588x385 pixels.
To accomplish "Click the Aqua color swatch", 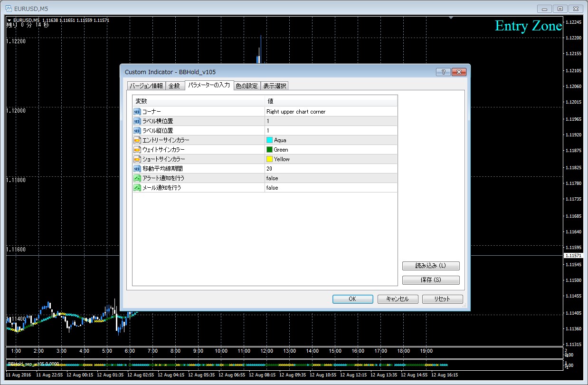I will point(270,140).
